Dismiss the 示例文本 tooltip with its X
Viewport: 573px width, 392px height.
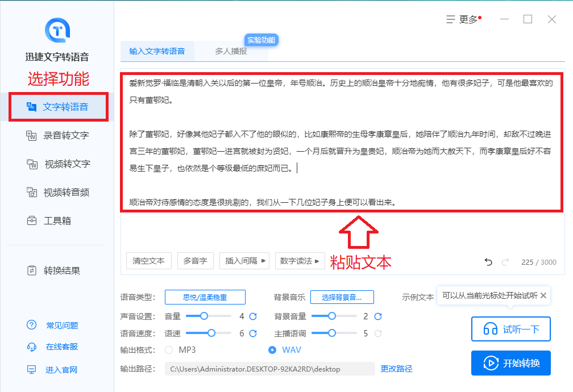click(545, 296)
